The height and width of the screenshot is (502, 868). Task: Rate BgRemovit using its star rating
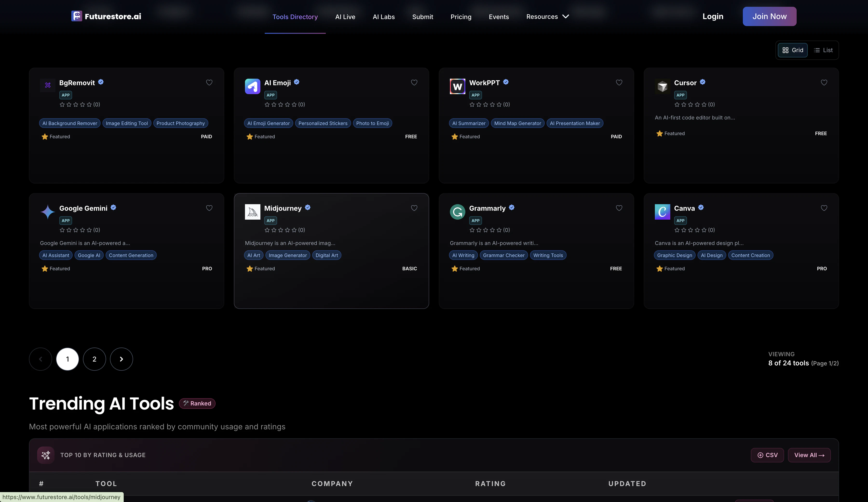(76, 105)
